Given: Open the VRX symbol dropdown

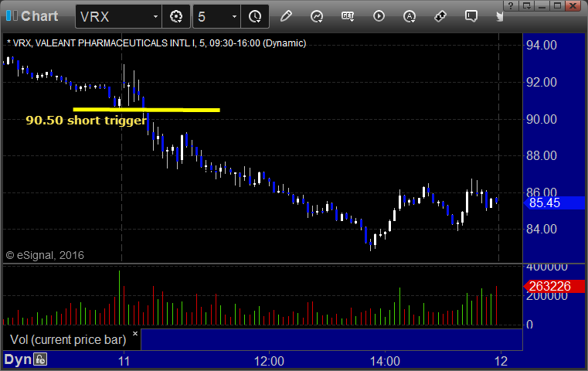Looking at the screenshot, I should [x=155, y=17].
